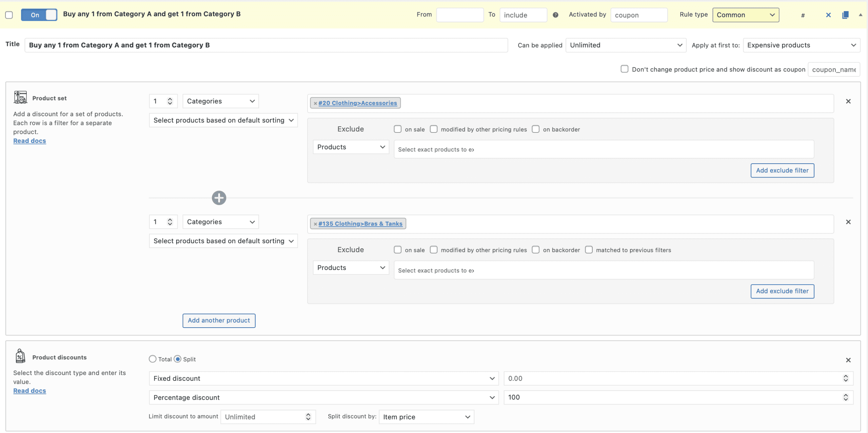The image size is (868, 433).
Task: Open the Rule type Common dropdown
Action: pos(746,15)
